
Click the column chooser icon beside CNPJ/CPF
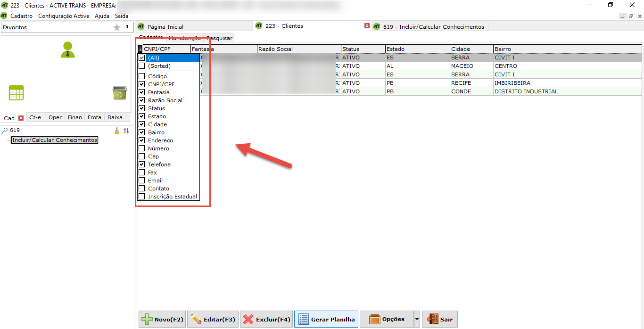coord(140,49)
